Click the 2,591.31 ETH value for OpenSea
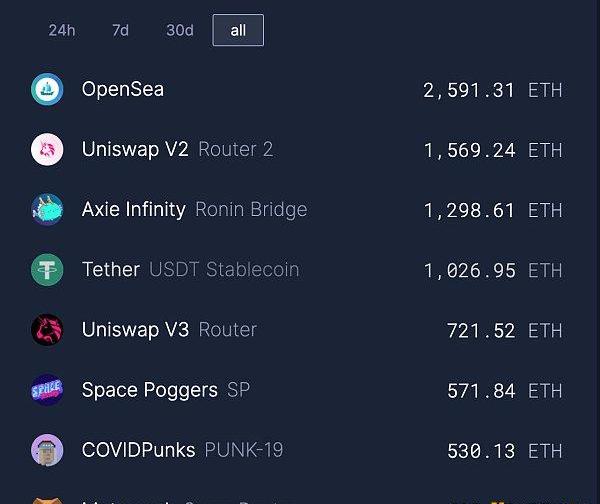 (x=492, y=90)
